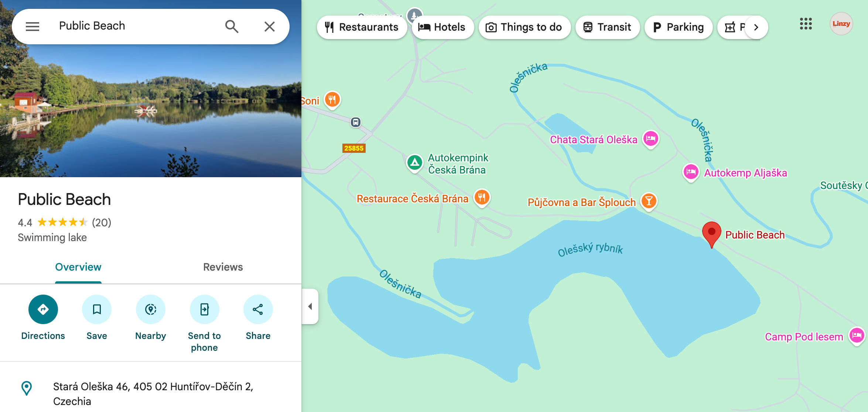The image size is (868, 412).
Task: Clear the search with the X icon
Action: tap(270, 27)
